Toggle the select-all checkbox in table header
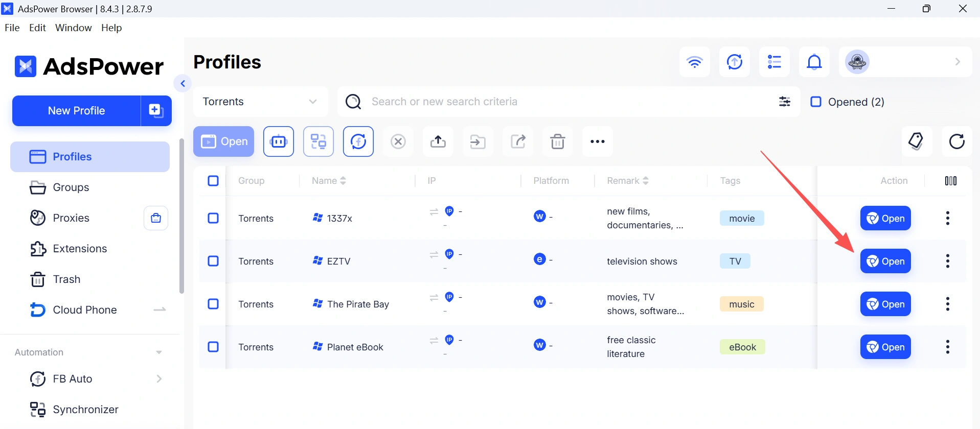 tap(213, 181)
